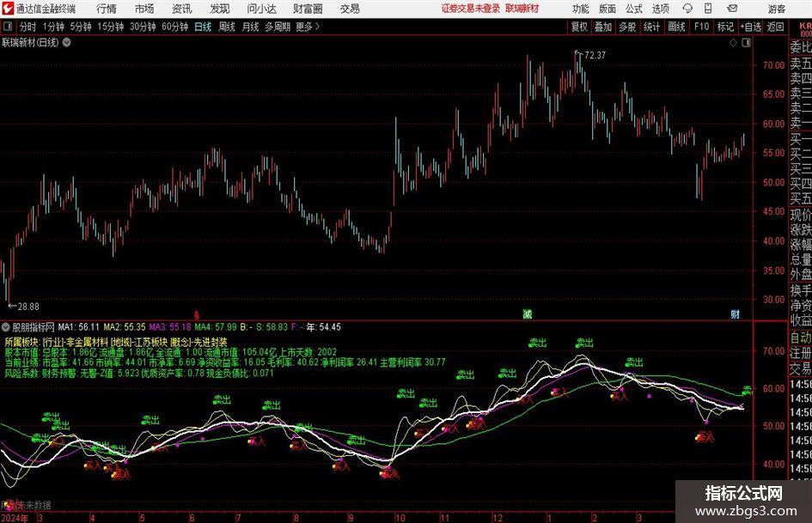This screenshot has width=812, height=523.
Task: Click the MA1: 56.11 indicator value
Action: pos(79,327)
